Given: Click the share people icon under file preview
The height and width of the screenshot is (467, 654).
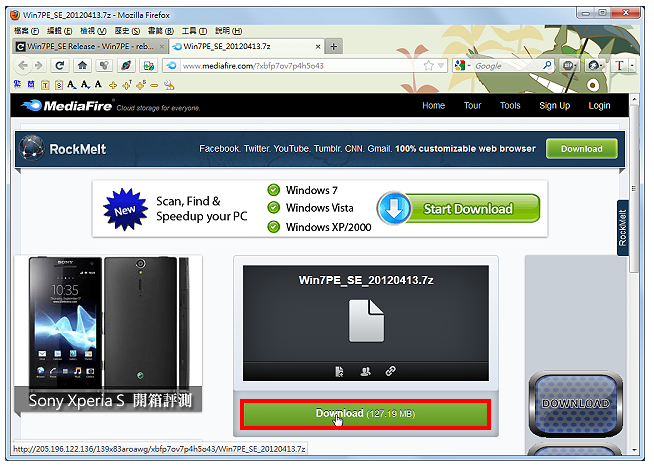Looking at the screenshot, I should pyautogui.click(x=365, y=371).
